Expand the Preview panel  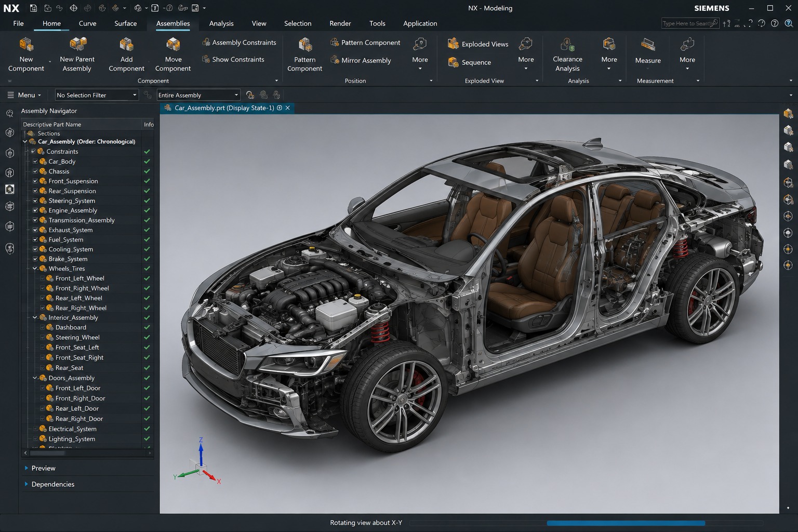tap(26, 468)
